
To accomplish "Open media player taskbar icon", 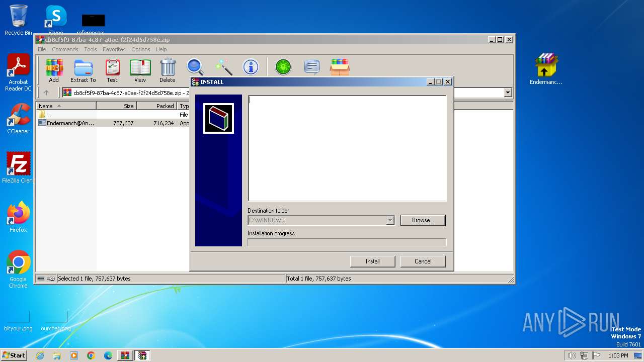I will tap(74, 355).
